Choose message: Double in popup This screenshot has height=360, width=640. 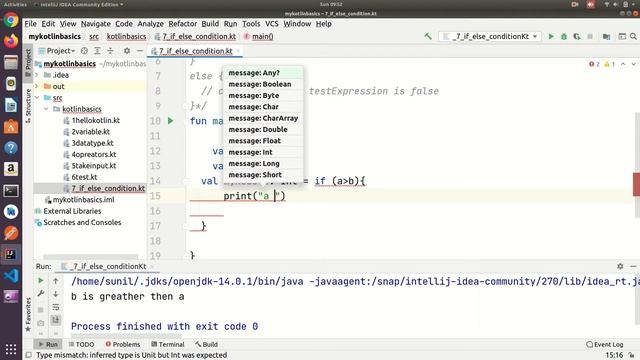tap(263, 129)
